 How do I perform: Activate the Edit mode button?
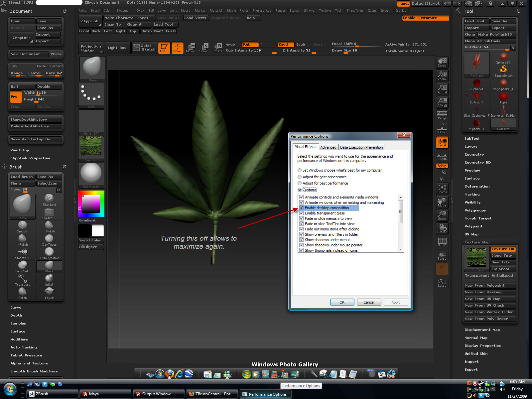tap(164, 48)
